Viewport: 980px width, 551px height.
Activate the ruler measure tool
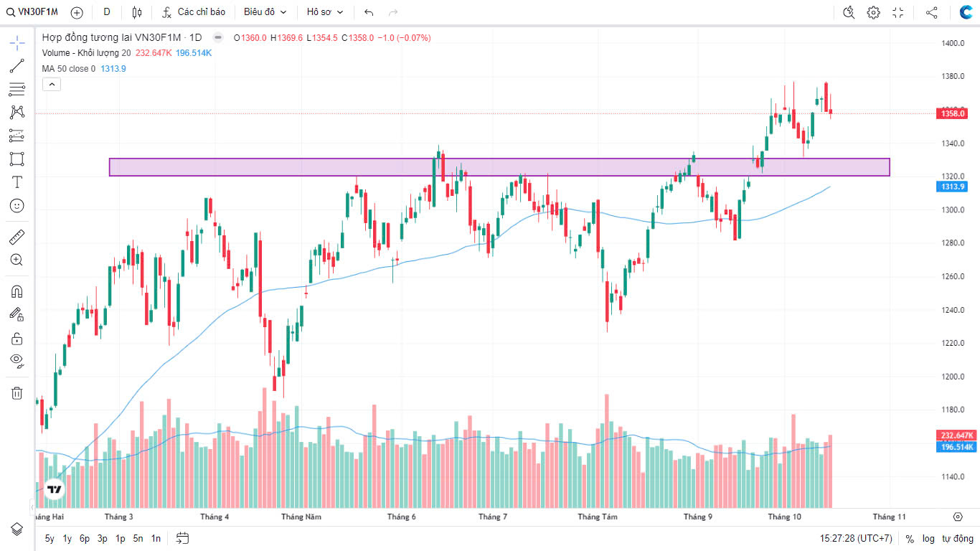pos(17,236)
